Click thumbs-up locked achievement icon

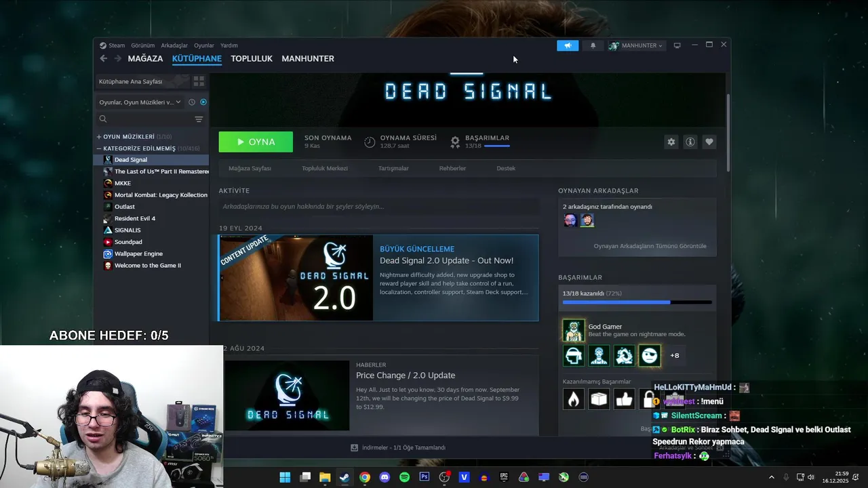point(625,399)
